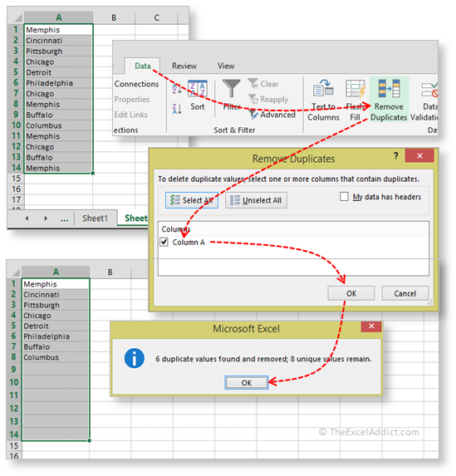Click Reapply filter command
This screenshot has width=456, height=476.
[268, 99]
